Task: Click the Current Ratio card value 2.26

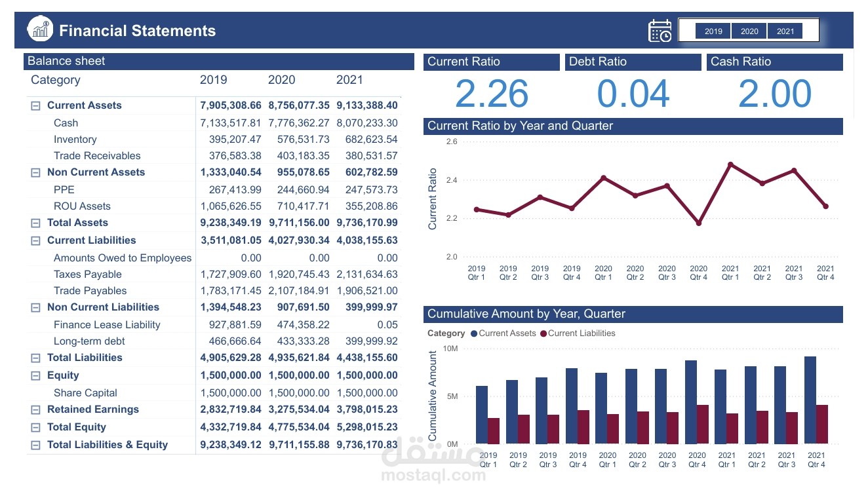Action: click(492, 94)
